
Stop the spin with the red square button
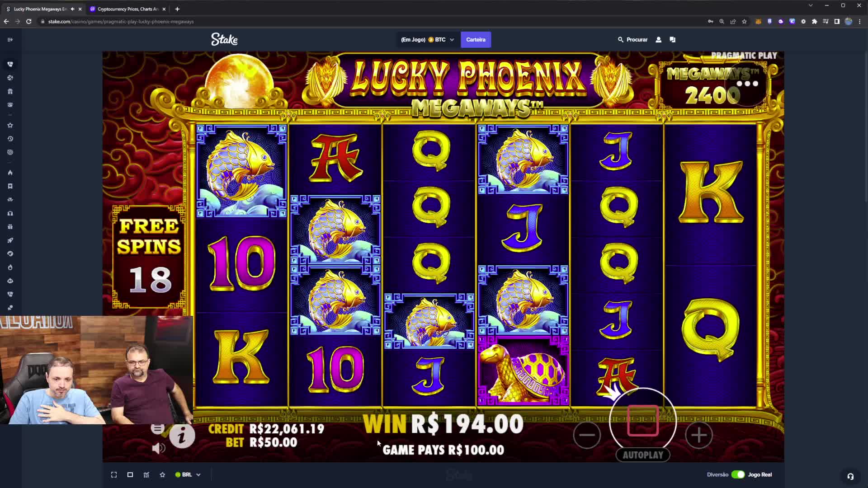click(x=643, y=421)
